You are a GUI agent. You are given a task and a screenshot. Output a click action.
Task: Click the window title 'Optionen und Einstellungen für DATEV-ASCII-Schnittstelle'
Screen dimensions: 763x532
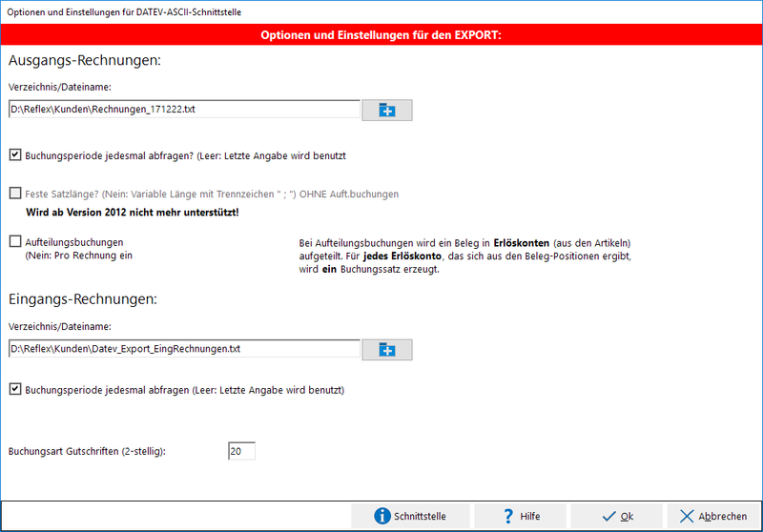pyautogui.click(x=124, y=12)
